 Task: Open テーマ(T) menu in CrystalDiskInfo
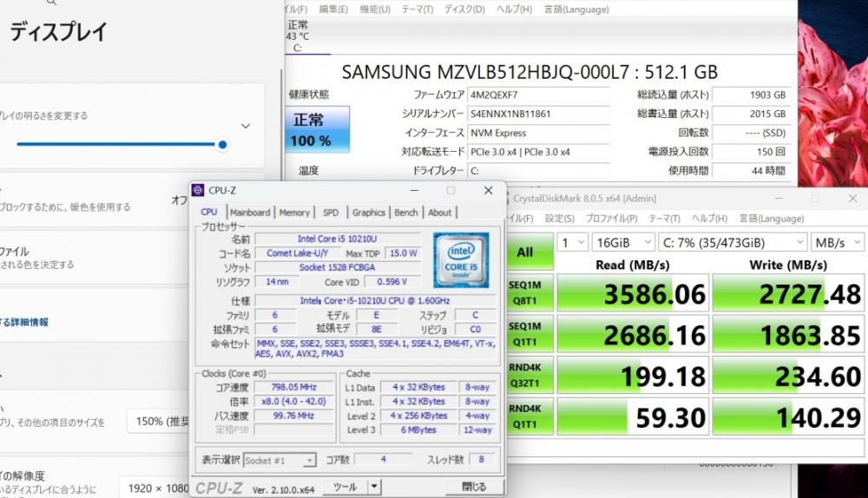(x=417, y=10)
